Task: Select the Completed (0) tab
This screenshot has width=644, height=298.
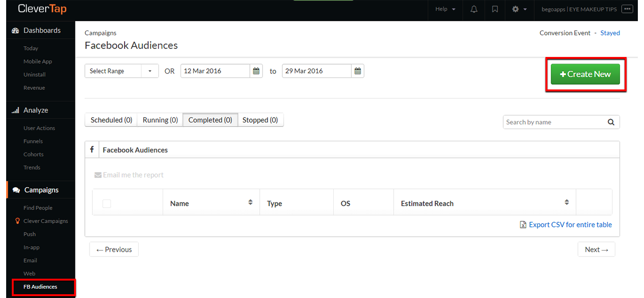Action: (x=210, y=120)
